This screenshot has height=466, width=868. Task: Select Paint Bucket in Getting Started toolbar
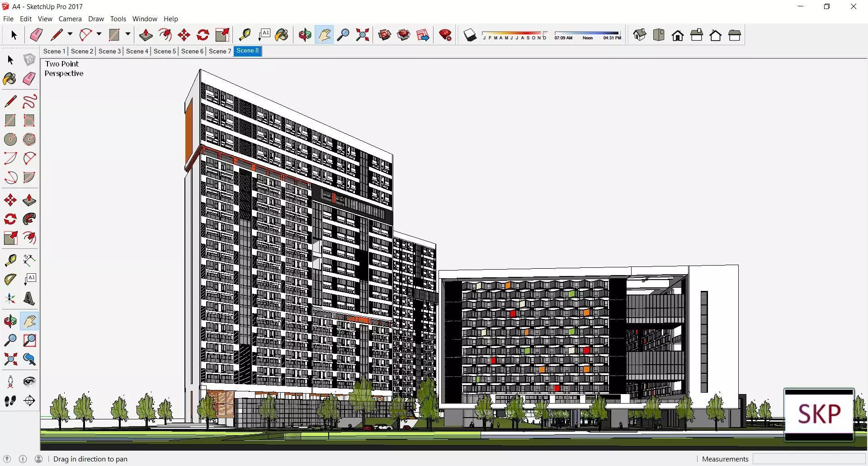tap(282, 35)
